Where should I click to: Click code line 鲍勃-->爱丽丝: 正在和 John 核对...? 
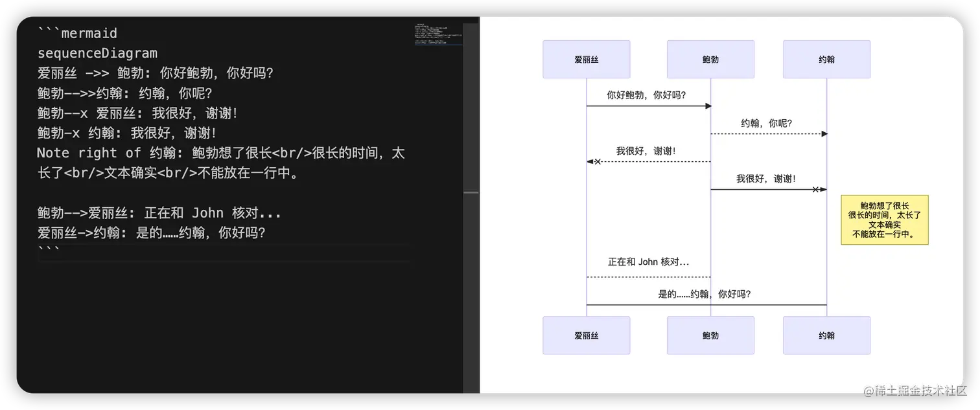159,213
